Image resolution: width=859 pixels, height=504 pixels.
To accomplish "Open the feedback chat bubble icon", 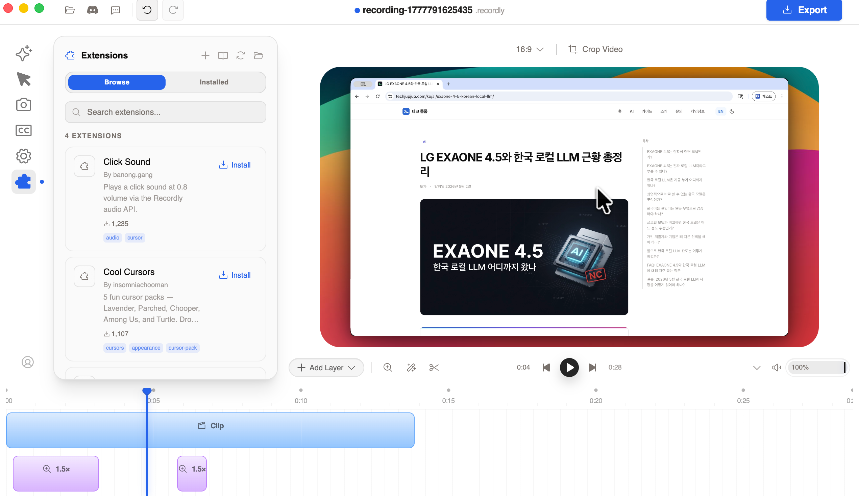I will (116, 10).
